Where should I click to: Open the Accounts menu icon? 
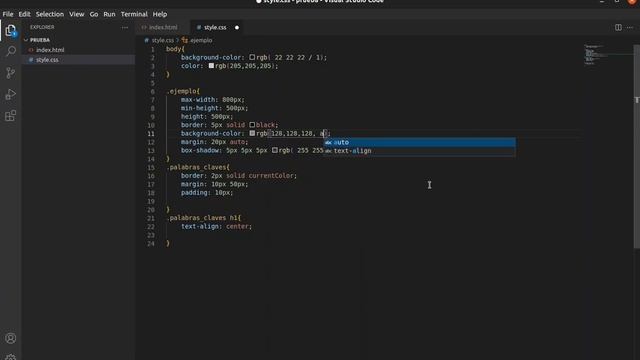pos(11,338)
